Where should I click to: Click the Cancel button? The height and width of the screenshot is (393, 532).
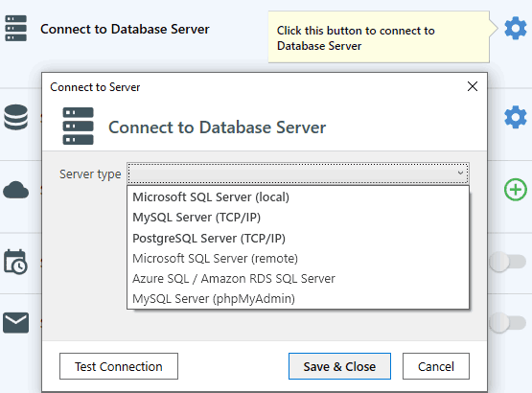tap(436, 366)
